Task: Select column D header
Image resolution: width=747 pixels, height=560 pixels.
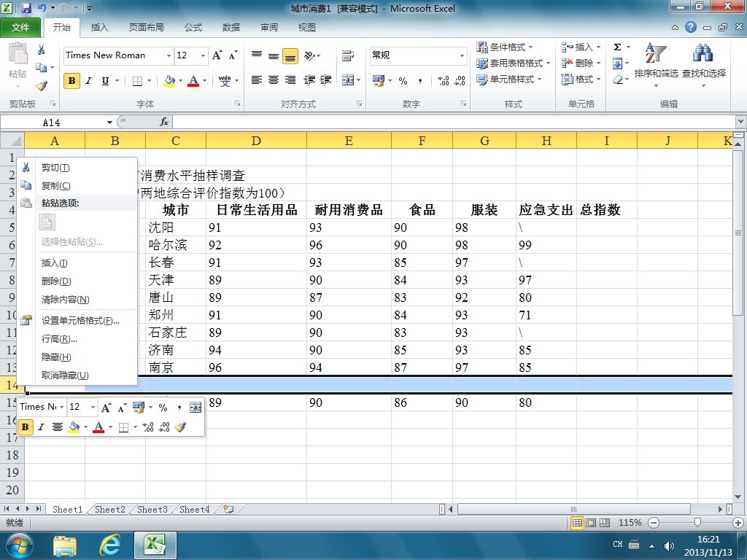Action: tap(256, 141)
